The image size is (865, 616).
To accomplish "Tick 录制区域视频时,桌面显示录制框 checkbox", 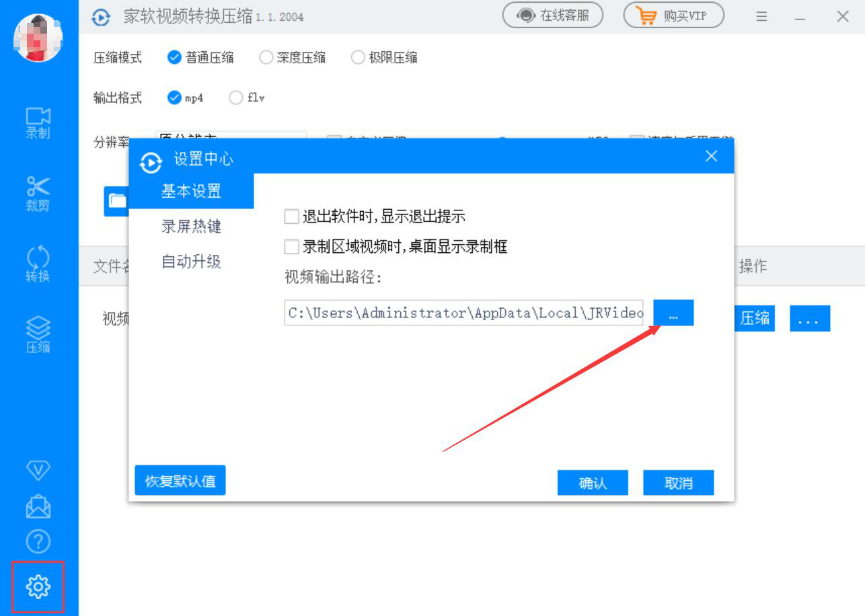I will [x=291, y=247].
